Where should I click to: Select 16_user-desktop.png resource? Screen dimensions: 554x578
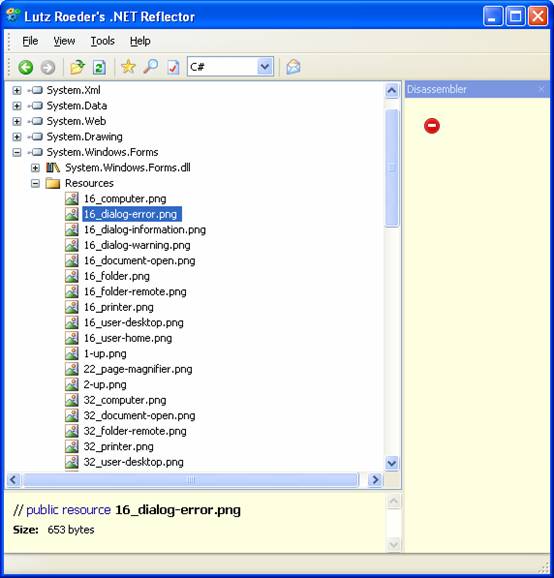pos(133,322)
